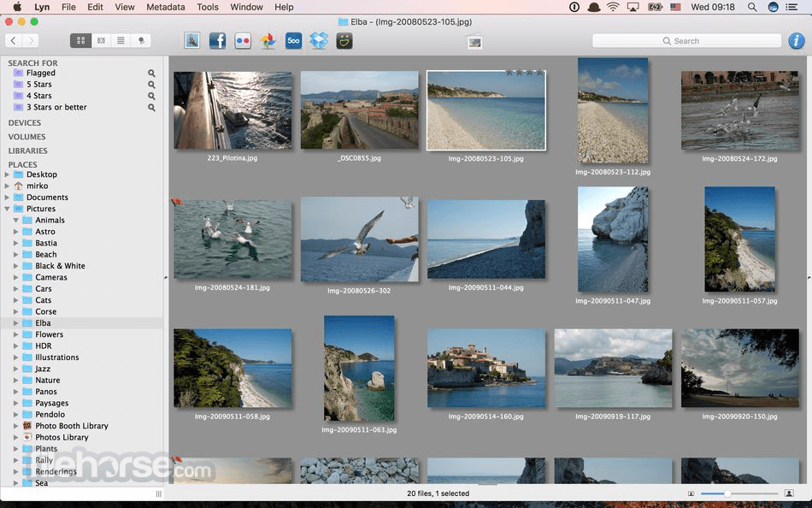The height and width of the screenshot is (508, 812).
Task: Share to Facebook via toolbar icon
Action: [x=217, y=40]
